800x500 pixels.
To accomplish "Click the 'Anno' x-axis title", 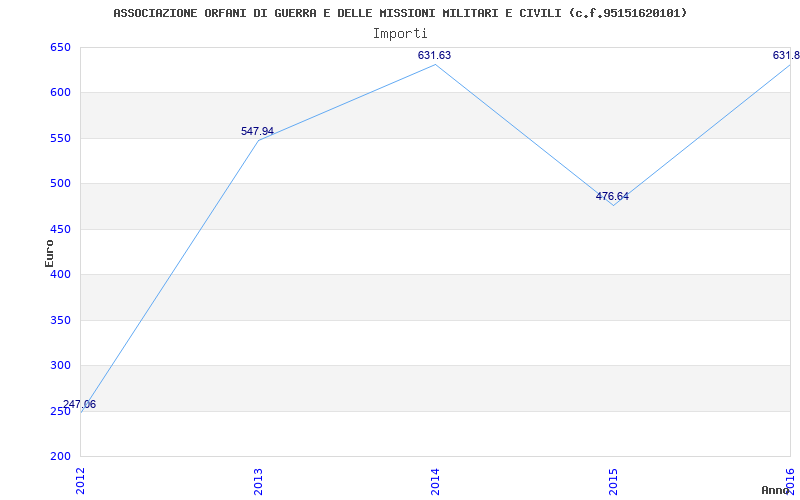I will [775, 490].
